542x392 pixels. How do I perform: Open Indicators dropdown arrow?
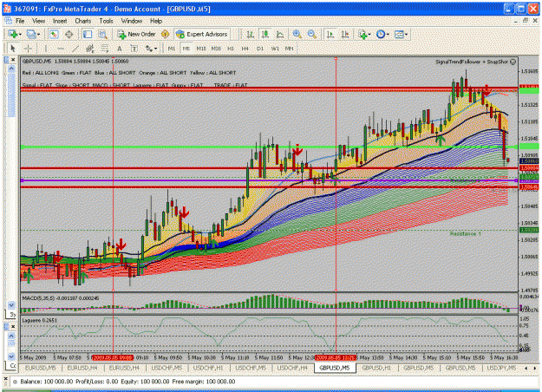pyautogui.click(x=369, y=34)
